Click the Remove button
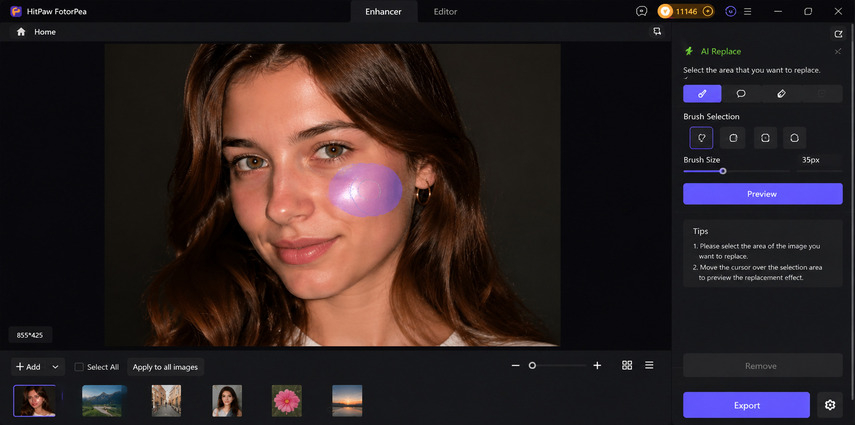This screenshot has width=855, height=425. click(x=762, y=366)
